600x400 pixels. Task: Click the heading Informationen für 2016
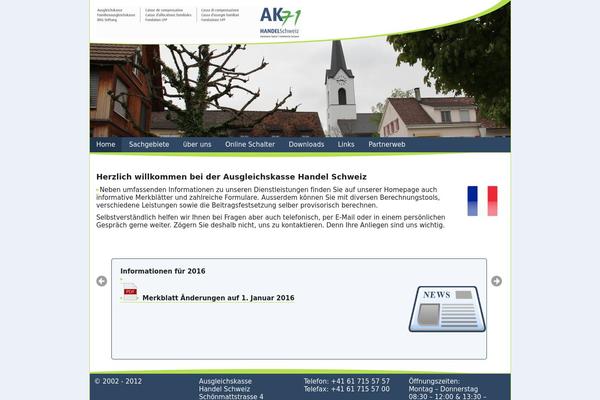pyautogui.click(x=163, y=271)
